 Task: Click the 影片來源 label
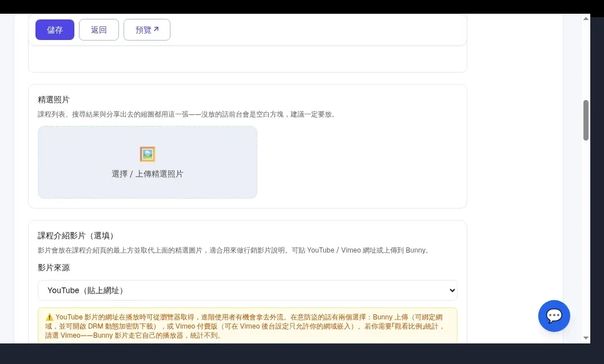click(x=54, y=268)
